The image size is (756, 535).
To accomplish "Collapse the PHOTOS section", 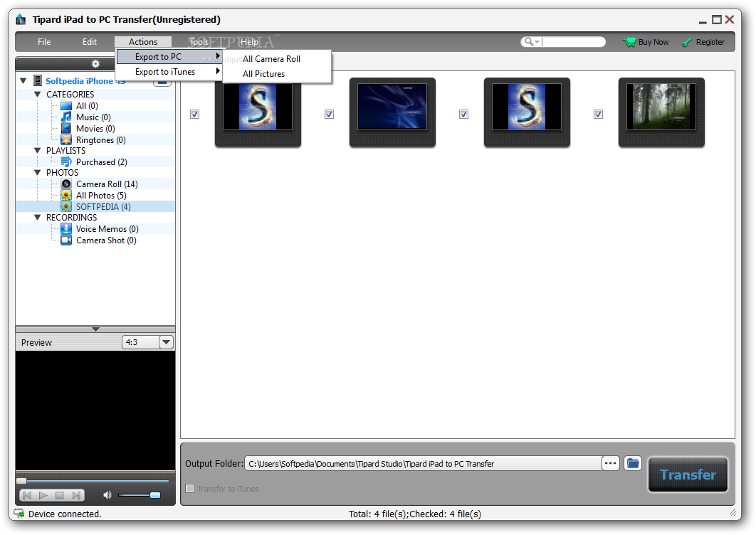I will click(38, 173).
